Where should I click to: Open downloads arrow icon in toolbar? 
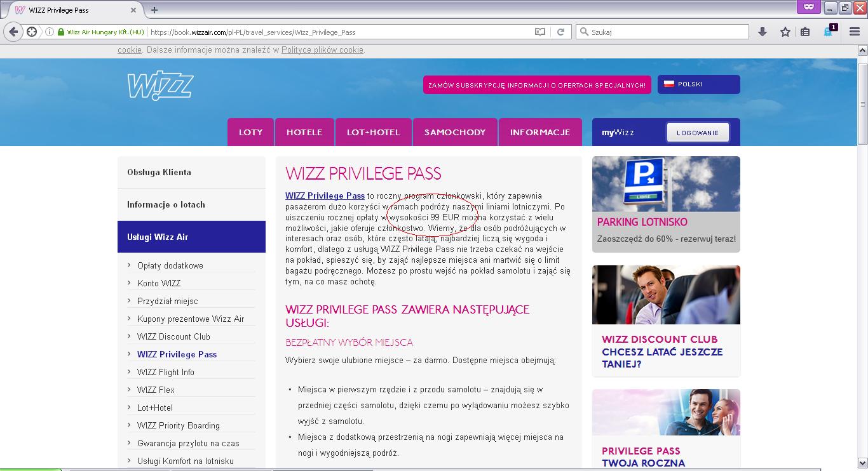[x=763, y=32]
